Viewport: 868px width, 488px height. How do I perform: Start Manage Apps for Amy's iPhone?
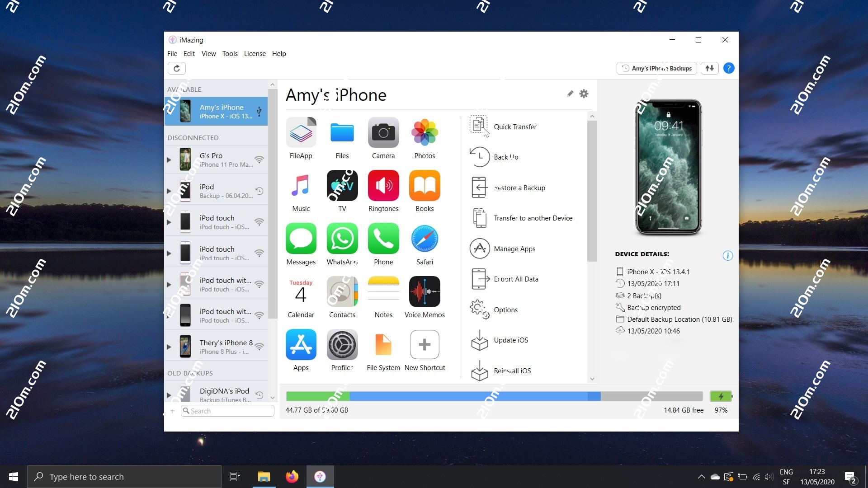point(514,249)
